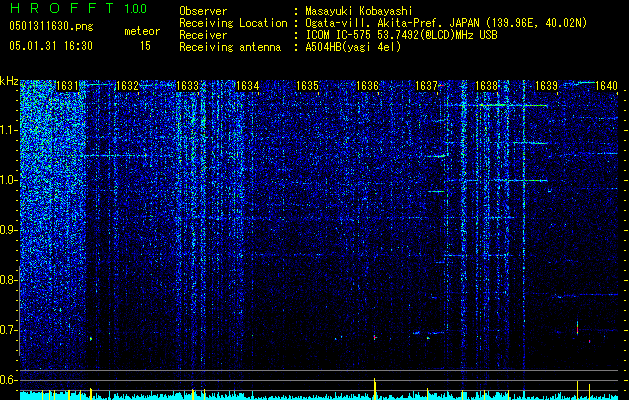Viewport: 629px width, 400px height.
Task: Click the 1633 time marker
Action: [x=187, y=85]
